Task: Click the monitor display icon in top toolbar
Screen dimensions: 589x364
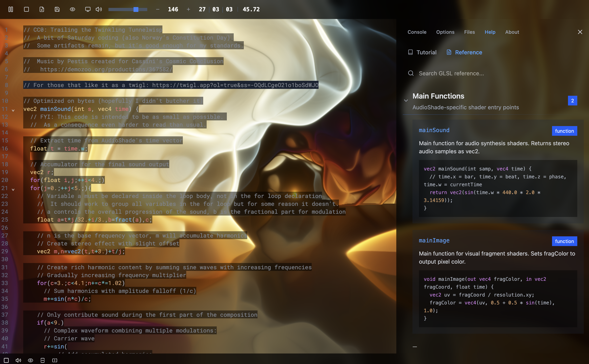Action: 88,9
